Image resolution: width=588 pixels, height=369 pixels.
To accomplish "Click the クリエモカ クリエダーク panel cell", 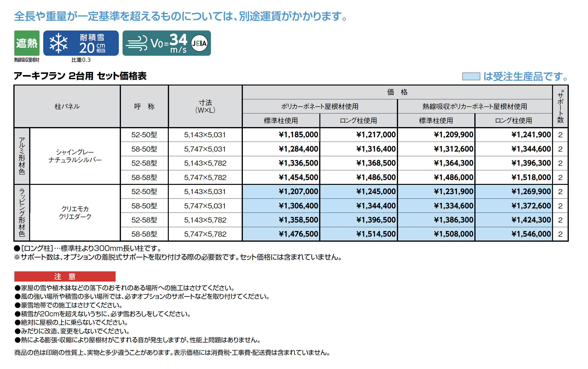I will coord(75,212).
